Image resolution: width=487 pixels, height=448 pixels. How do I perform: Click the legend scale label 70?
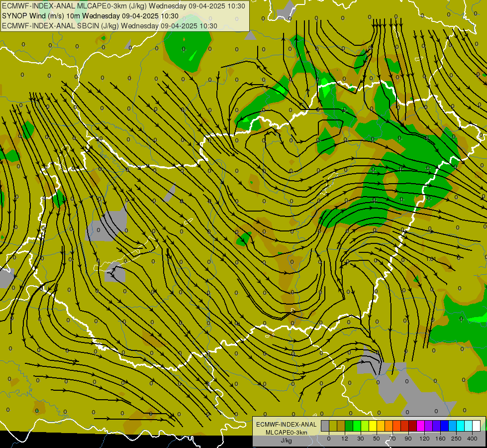click(x=392, y=439)
